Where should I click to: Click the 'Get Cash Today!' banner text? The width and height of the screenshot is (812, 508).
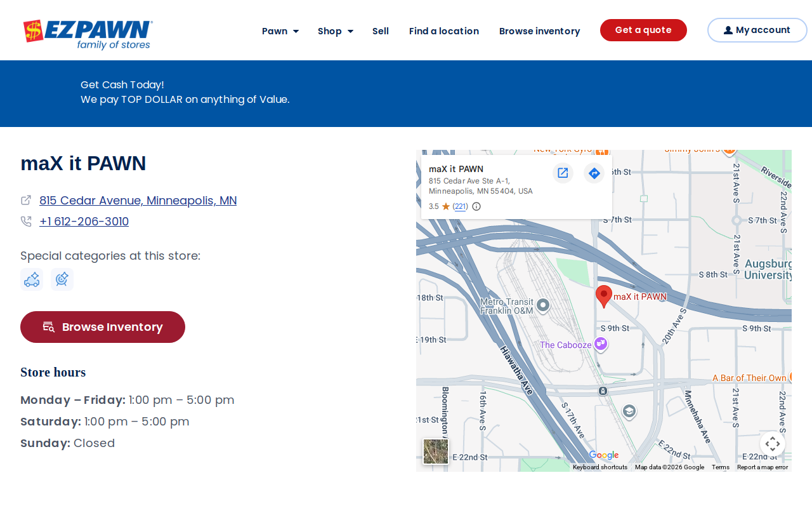point(122,84)
